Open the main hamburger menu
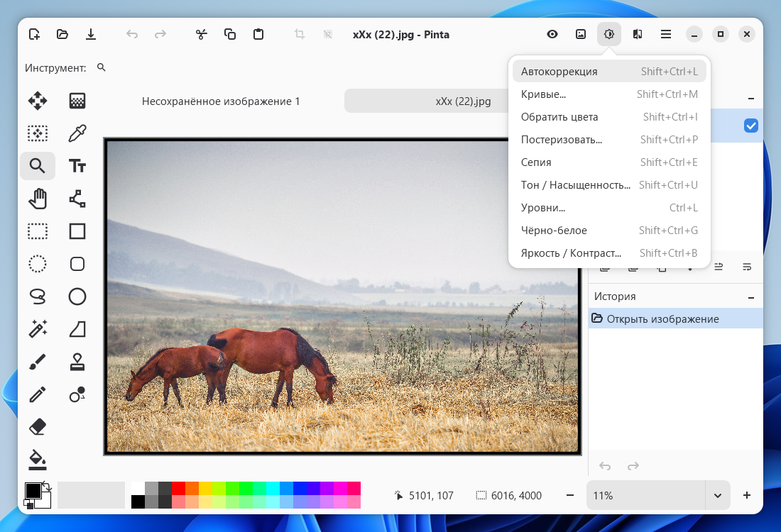Viewport: 781px width, 532px height. (666, 34)
